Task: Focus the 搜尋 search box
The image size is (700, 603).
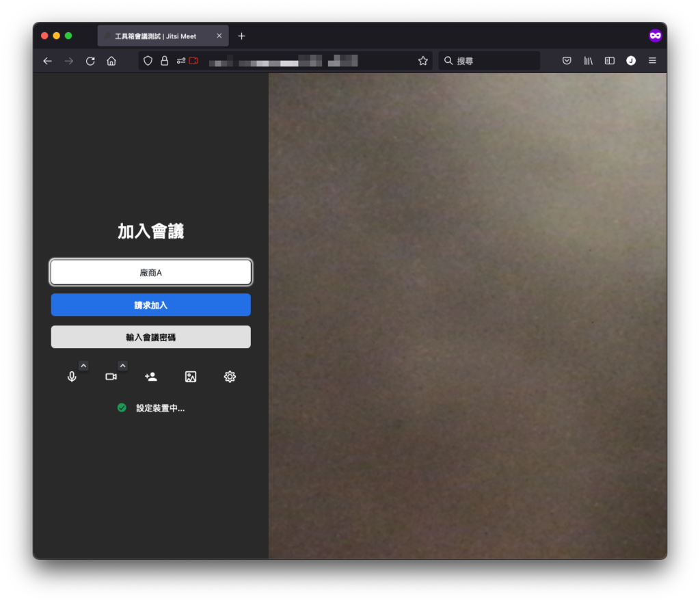Action: [x=489, y=61]
